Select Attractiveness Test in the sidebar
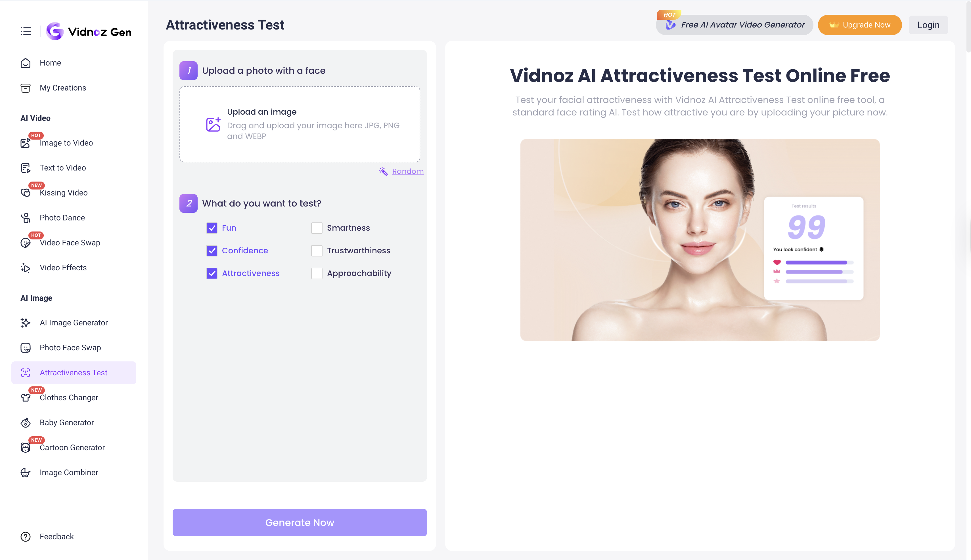 pyautogui.click(x=73, y=372)
